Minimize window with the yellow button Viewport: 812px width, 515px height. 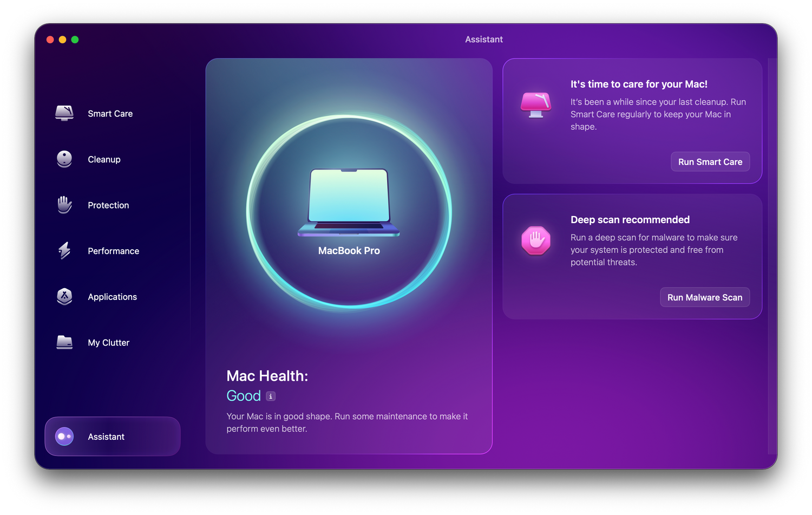[62, 40]
